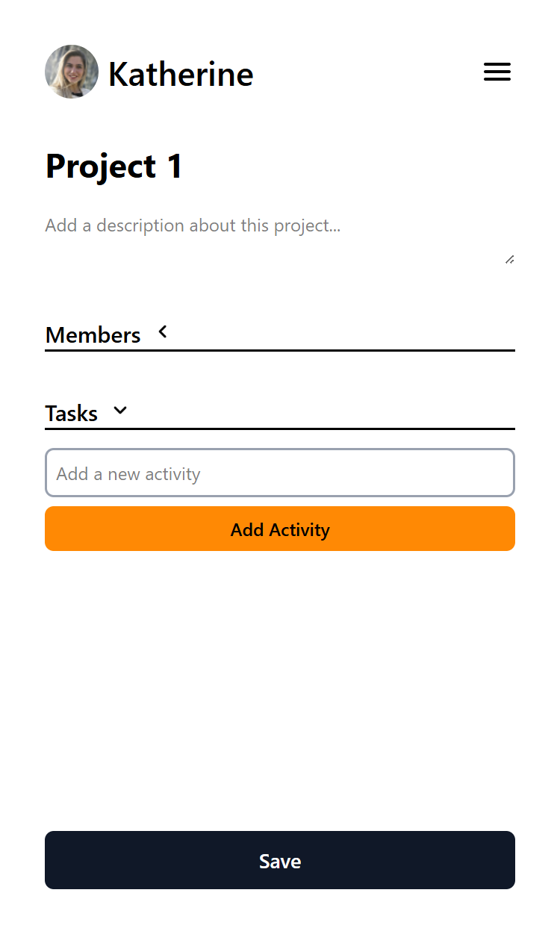This screenshot has width=560, height=934.
Task: Click Katherine's profile avatar photo
Action: [72, 72]
